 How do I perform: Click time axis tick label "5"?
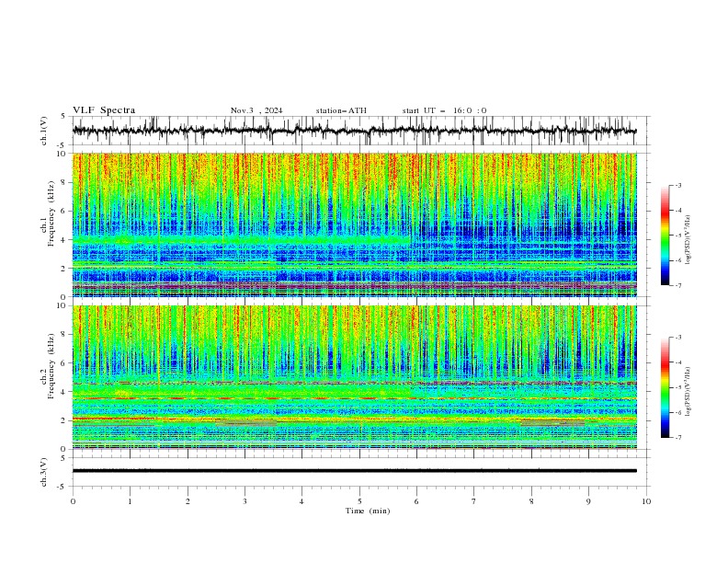359,501
